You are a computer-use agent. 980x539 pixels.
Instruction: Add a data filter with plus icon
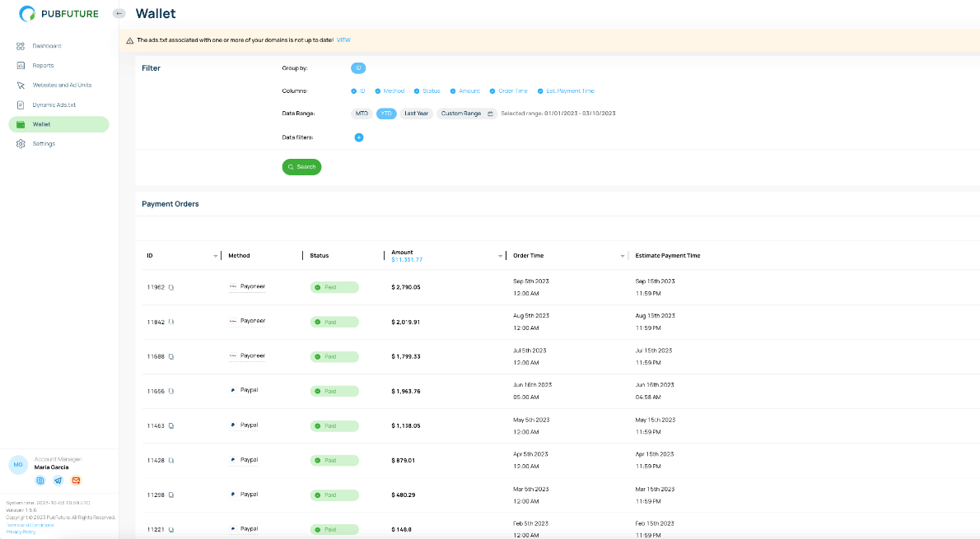tap(359, 137)
